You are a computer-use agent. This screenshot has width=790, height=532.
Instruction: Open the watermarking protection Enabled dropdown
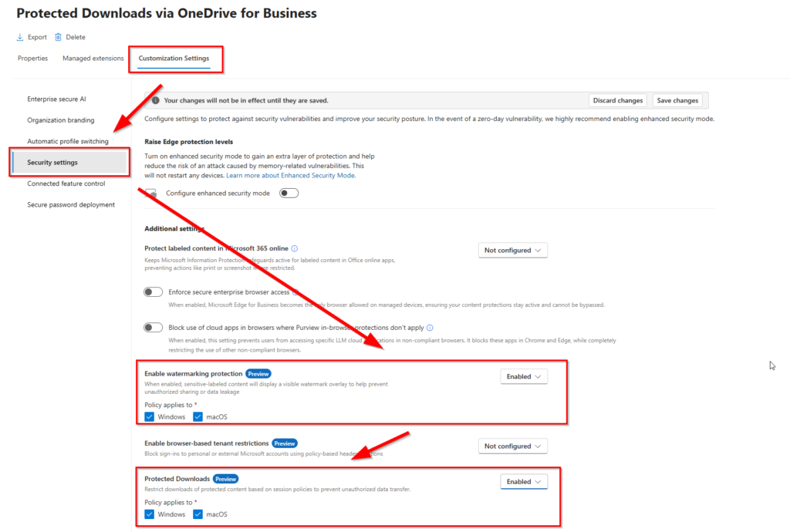[524, 376]
